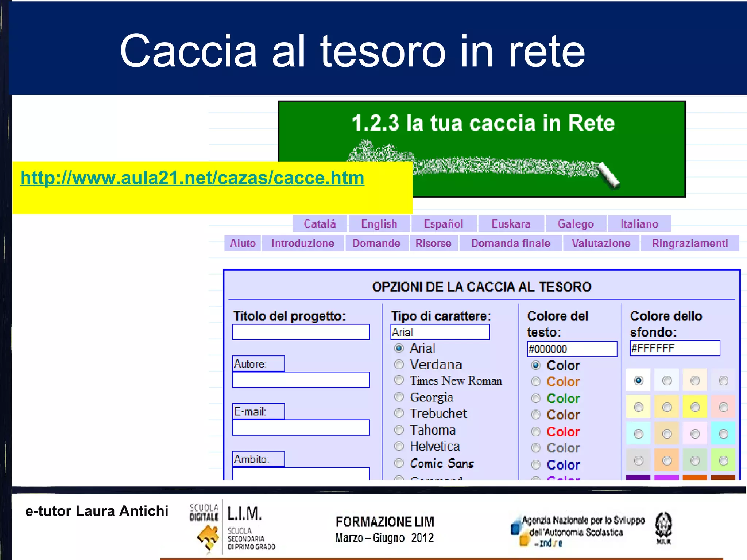
Task: Select the black Color text option
Action: pyautogui.click(x=535, y=365)
